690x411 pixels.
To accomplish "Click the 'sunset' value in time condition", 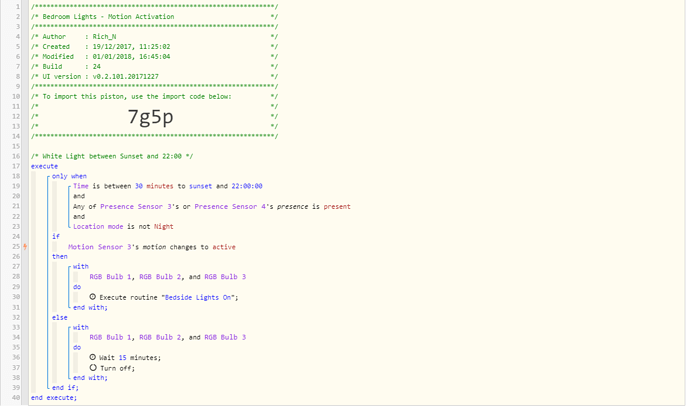I will [x=201, y=186].
